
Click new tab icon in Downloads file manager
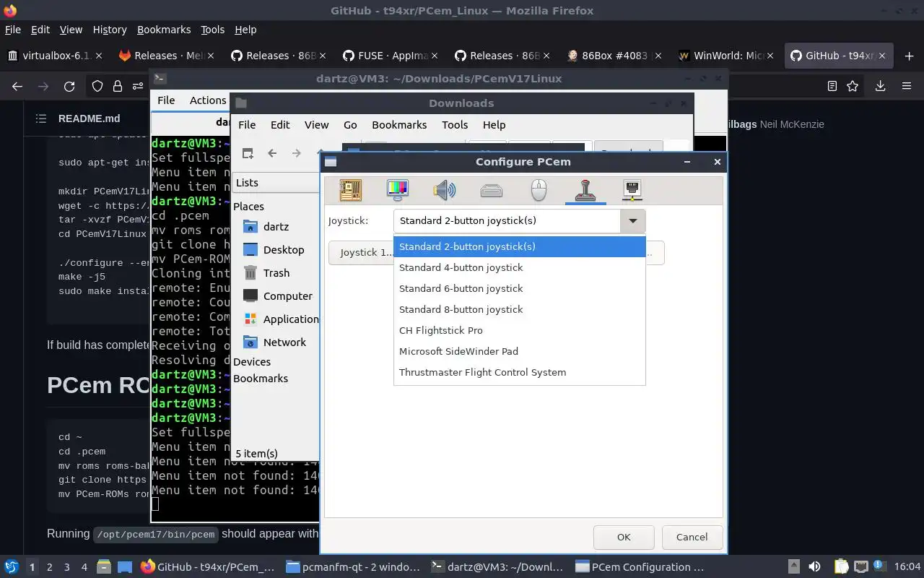coord(248,153)
